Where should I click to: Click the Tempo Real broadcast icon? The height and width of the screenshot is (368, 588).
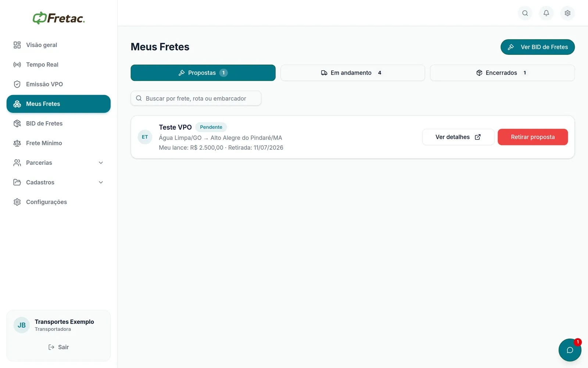tap(17, 64)
